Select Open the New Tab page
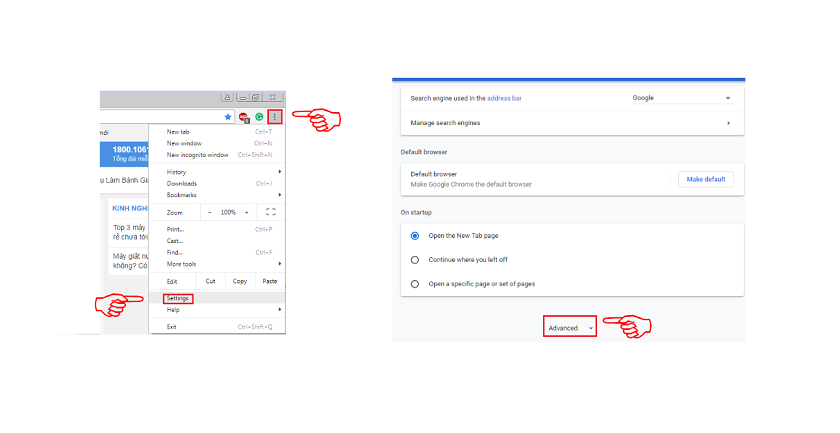Screen dimensions: 840x433 tap(415, 236)
